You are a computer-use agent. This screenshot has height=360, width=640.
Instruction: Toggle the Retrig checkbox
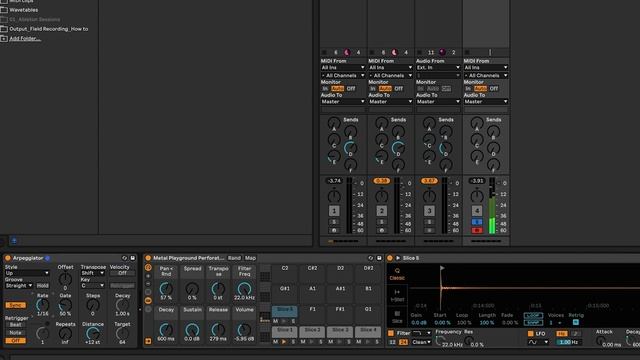[x=576, y=322]
